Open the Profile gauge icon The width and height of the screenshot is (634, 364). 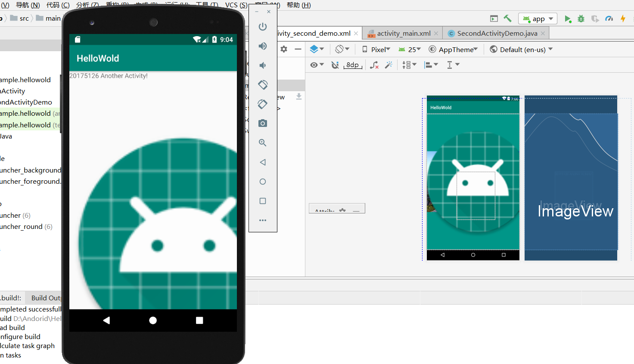pos(609,19)
